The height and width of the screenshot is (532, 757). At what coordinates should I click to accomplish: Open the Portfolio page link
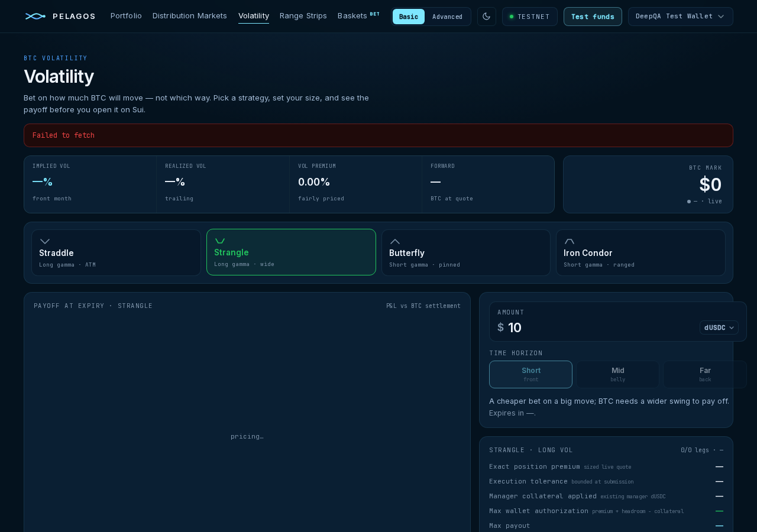(126, 16)
